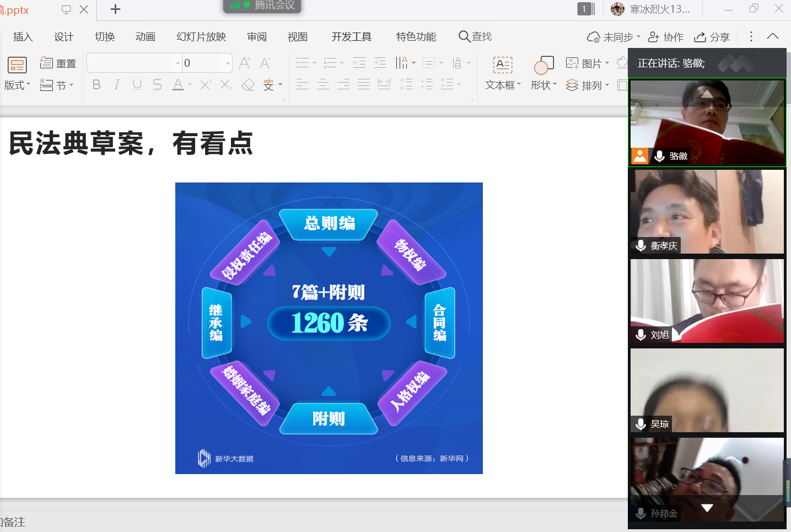Screen dimensions: 791x532
Task: Open the 形状 shapes tool
Action: click(x=544, y=73)
